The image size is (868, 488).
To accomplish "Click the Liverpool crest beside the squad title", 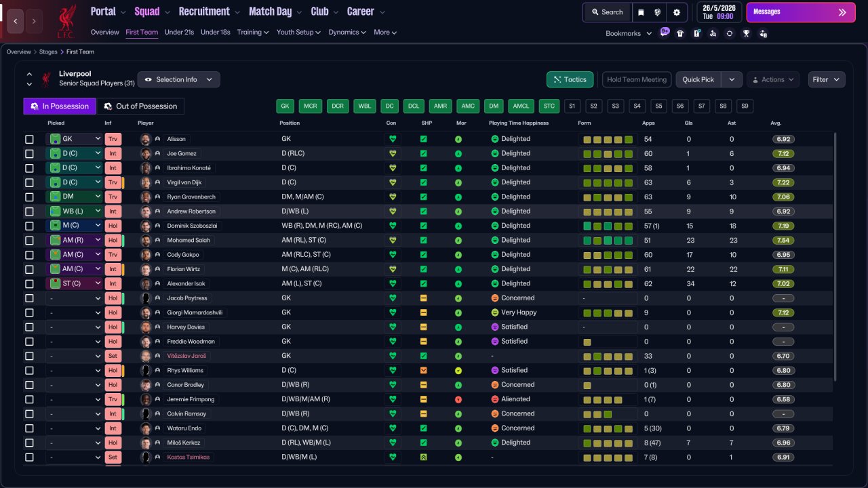I will click(46, 79).
